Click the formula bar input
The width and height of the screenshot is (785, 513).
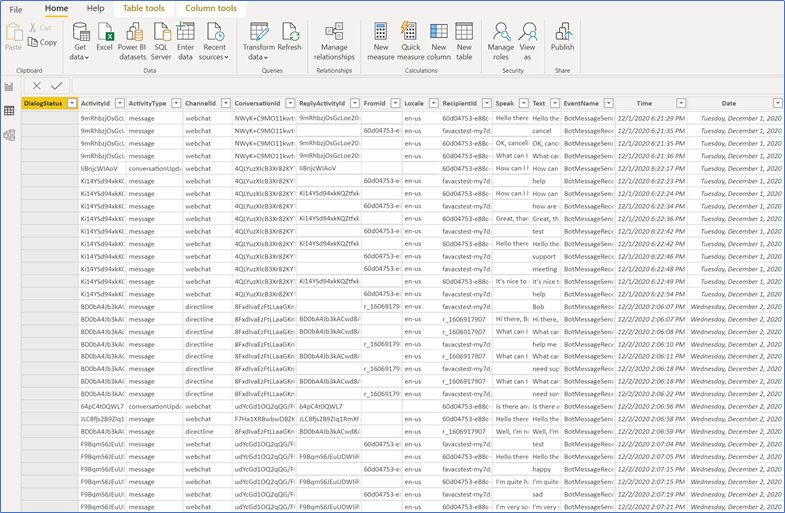(x=428, y=86)
